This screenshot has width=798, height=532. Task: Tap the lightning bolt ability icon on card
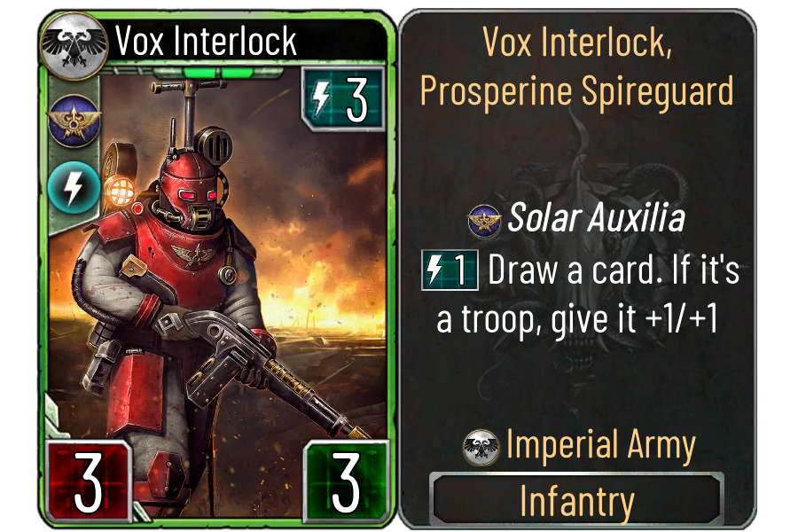pyautogui.click(x=74, y=187)
